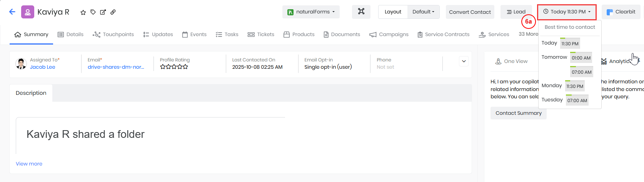Click the Convert Contact button
This screenshot has height=182, width=644.
[470, 12]
